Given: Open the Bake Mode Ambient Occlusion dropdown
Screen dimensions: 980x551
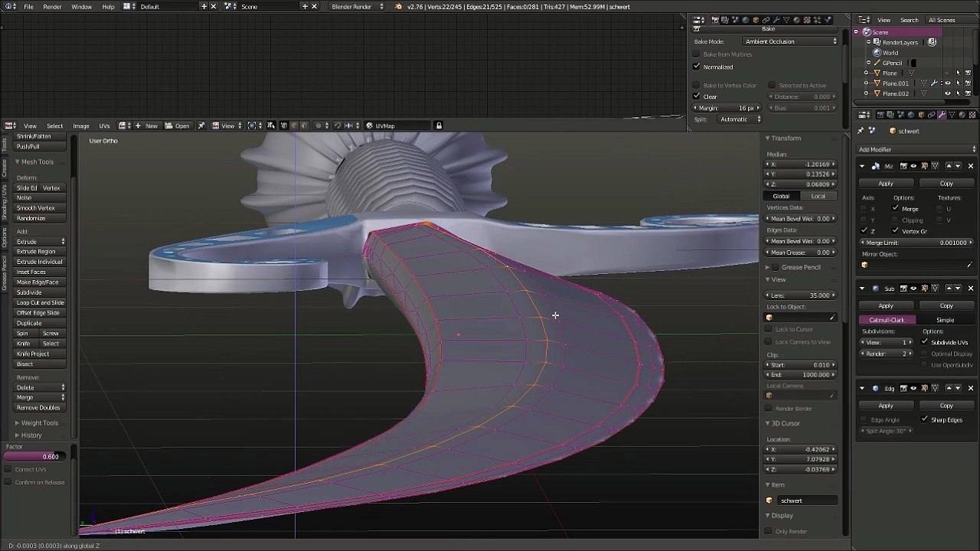Looking at the screenshot, I should 791,41.
